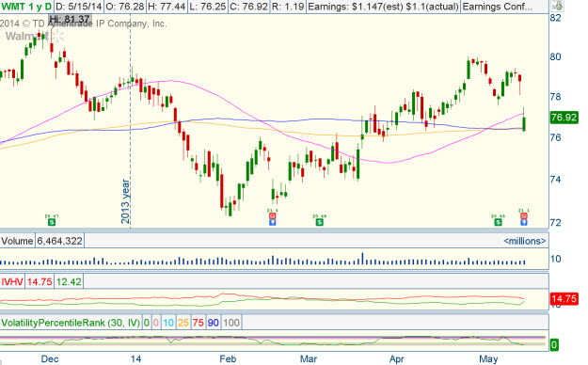Select the R: 1.19 range value

pos(288,7)
